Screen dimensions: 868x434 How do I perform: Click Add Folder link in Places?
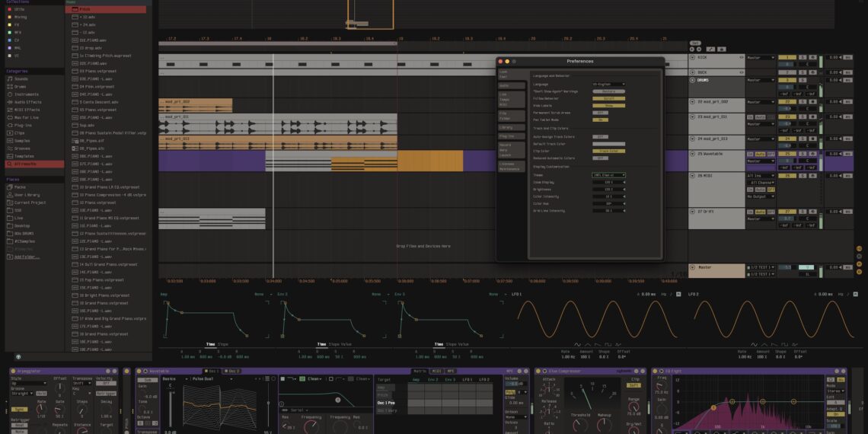click(27, 257)
